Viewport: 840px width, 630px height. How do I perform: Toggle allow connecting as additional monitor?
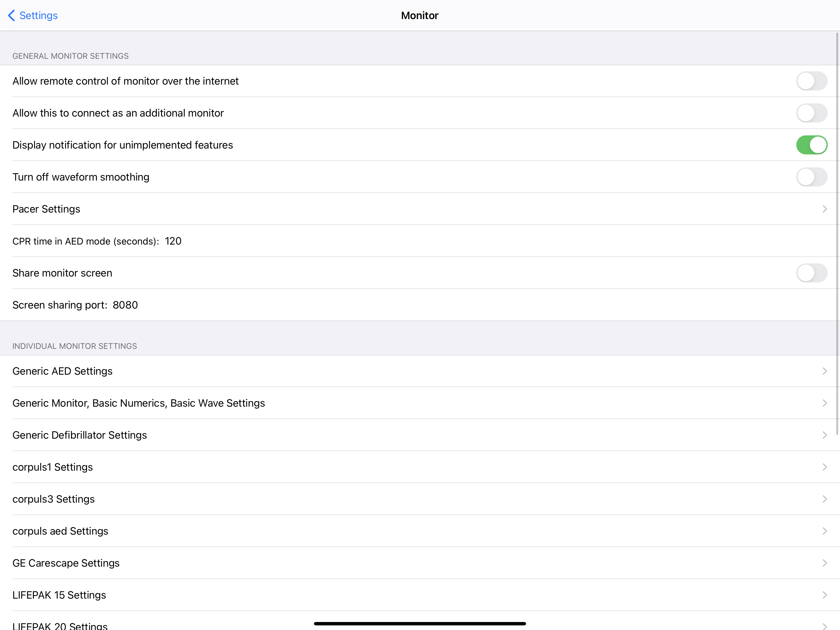pyautogui.click(x=811, y=113)
